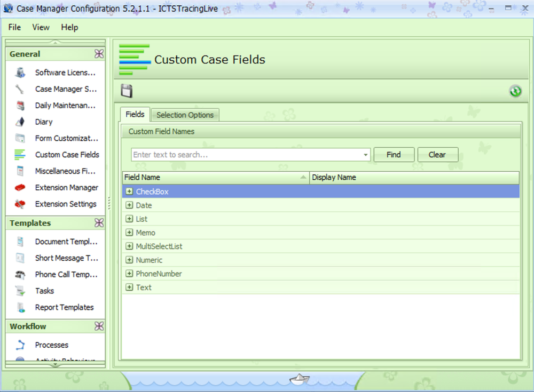Expand the Text field group

[x=129, y=287]
